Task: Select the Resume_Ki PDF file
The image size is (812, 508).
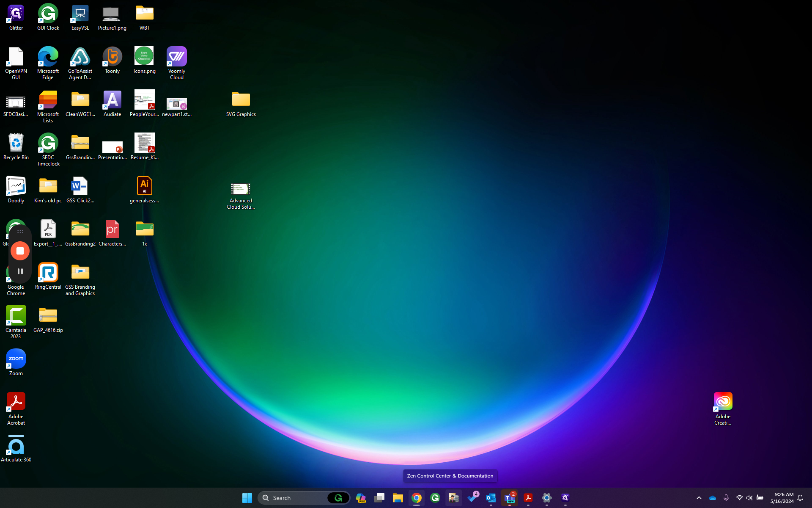Action: 145,147
